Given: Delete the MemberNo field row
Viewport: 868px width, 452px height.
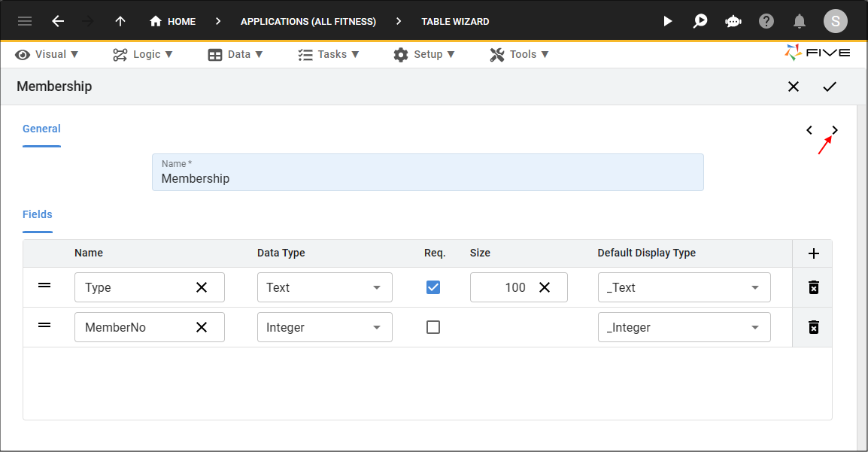Looking at the screenshot, I should 813,327.
